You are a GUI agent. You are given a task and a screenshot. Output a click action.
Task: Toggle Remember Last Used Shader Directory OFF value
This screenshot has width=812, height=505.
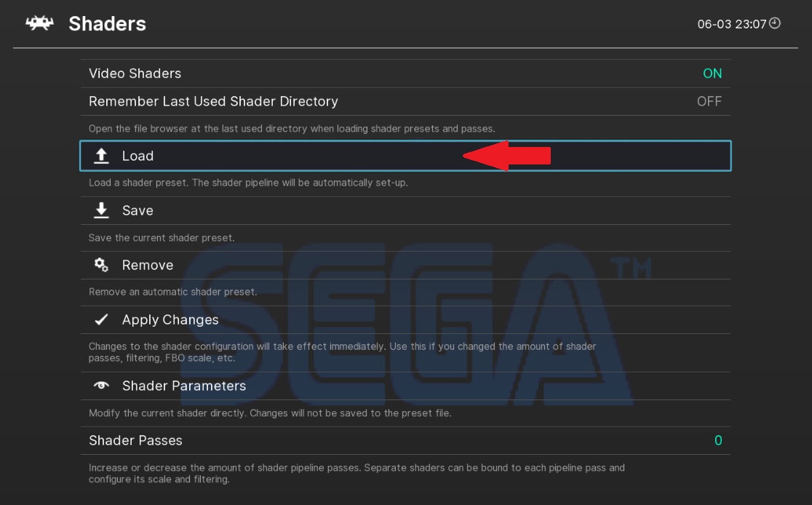(709, 101)
